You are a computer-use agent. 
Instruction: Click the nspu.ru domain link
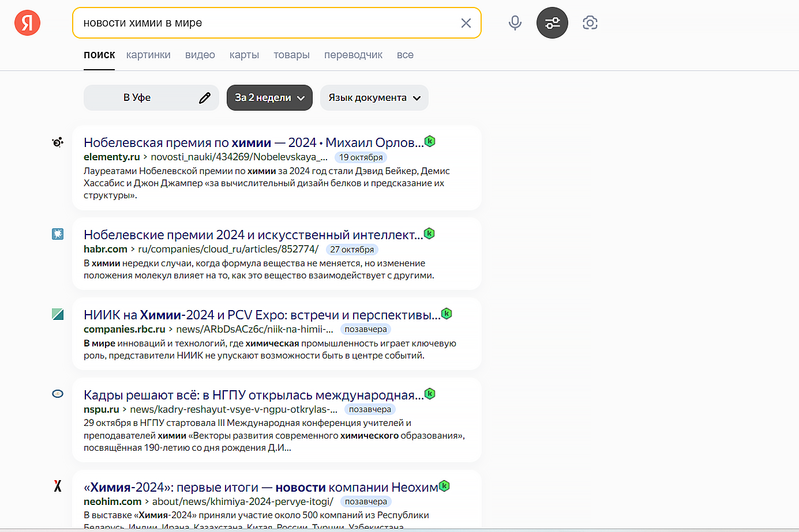(102, 409)
